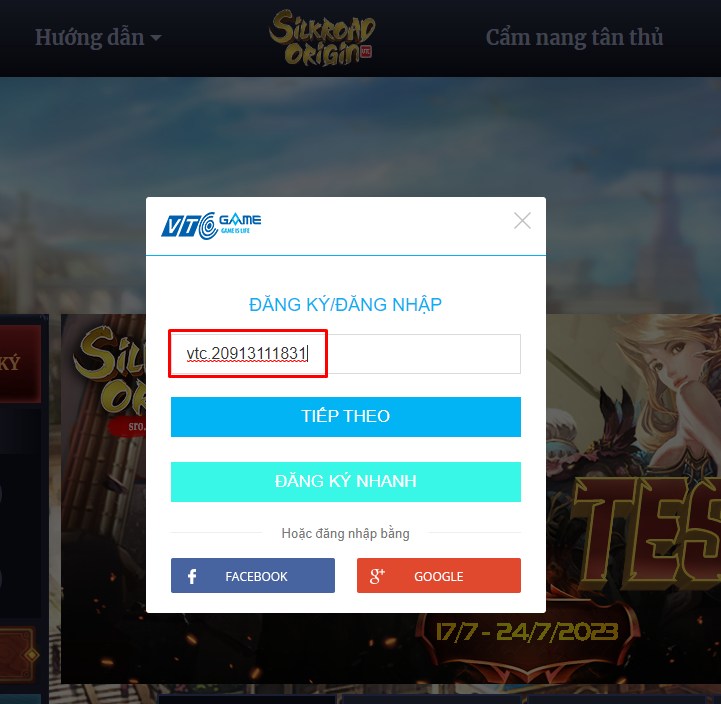Screen dimensions: 721x704
Task: Click the TIẾP THEO button
Action: pyautogui.click(x=346, y=417)
